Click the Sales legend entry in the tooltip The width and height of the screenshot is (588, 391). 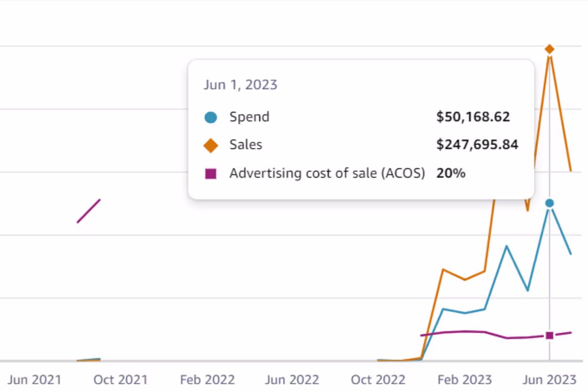(x=245, y=144)
